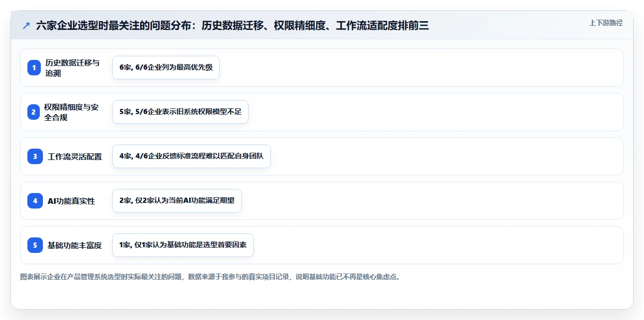The width and height of the screenshot is (644, 320).
Task: Select the number 3 badge
Action: click(x=35, y=156)
